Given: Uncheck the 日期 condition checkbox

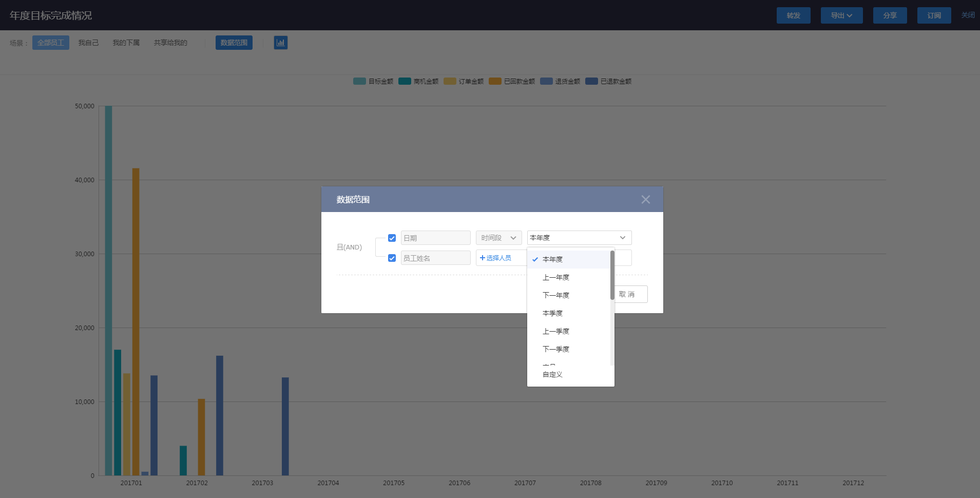Looking at the screenshot, I should [392, 238].
